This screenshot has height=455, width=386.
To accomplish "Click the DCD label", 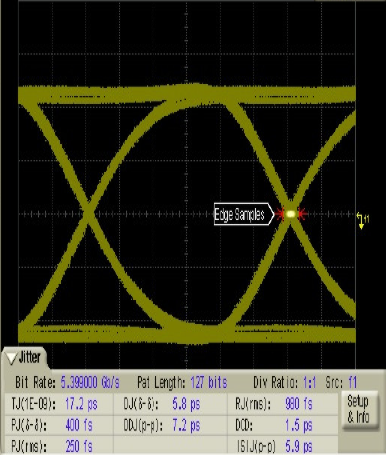I will point(244,426).
